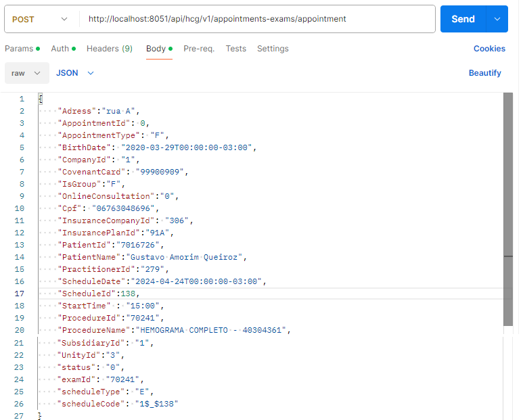Go to the Headers (9) tab
The image size is (523, 420).
tap(110, 49)
